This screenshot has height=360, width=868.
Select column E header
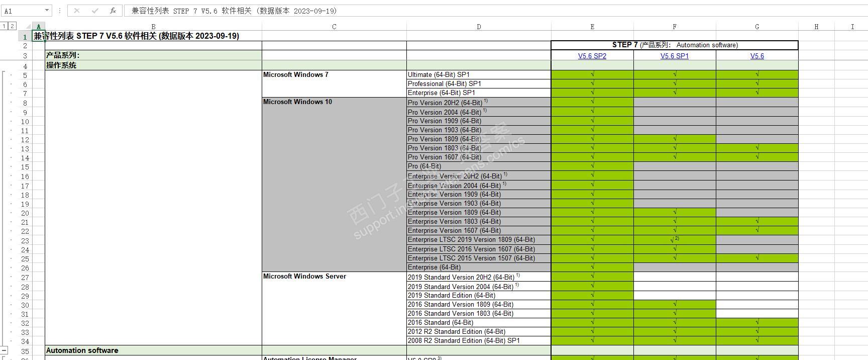pos(592,27)
